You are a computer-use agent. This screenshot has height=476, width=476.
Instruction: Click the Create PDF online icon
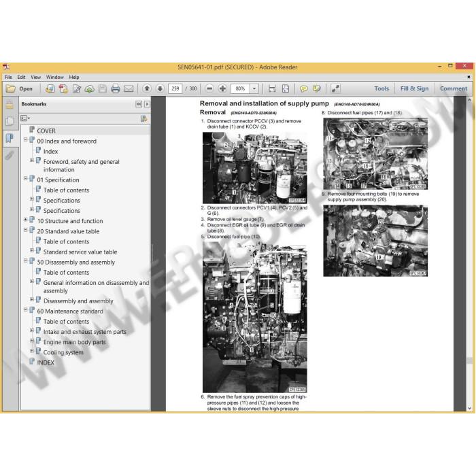click(50, 88)
